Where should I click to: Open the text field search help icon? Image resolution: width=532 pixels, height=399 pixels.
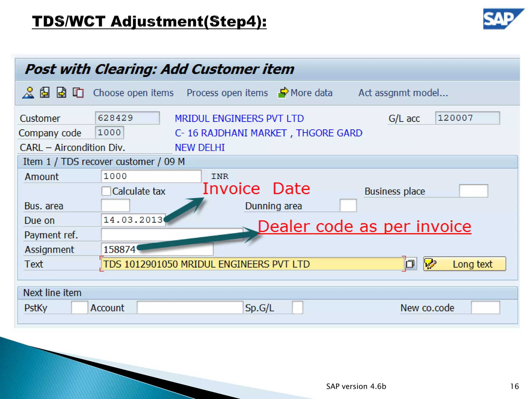410,264
